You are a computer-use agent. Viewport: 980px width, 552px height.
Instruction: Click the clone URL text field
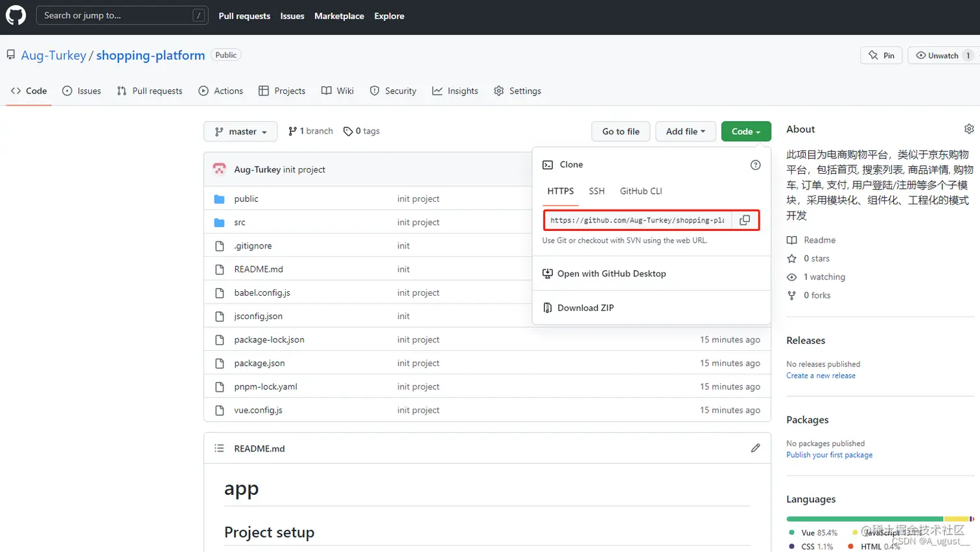638,221
